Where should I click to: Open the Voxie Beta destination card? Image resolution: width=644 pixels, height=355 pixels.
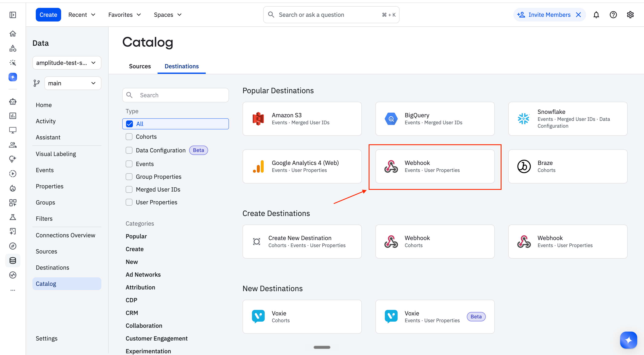tap(435, 317)
